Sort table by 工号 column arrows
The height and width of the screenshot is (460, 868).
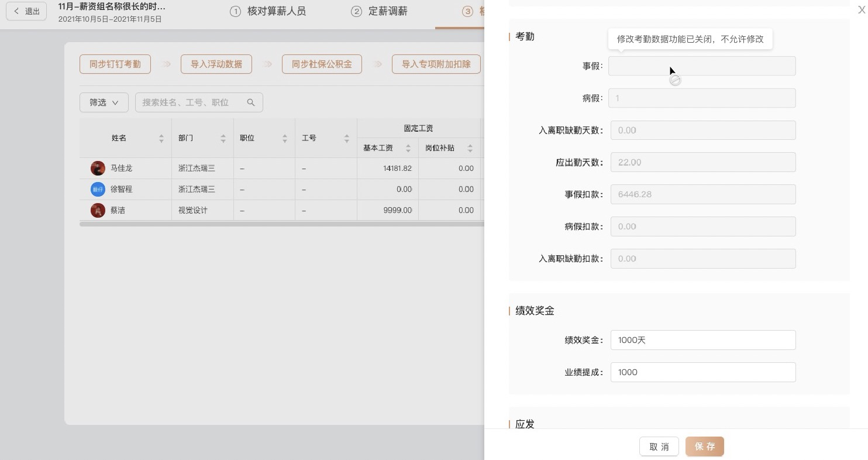click(346, 138)
